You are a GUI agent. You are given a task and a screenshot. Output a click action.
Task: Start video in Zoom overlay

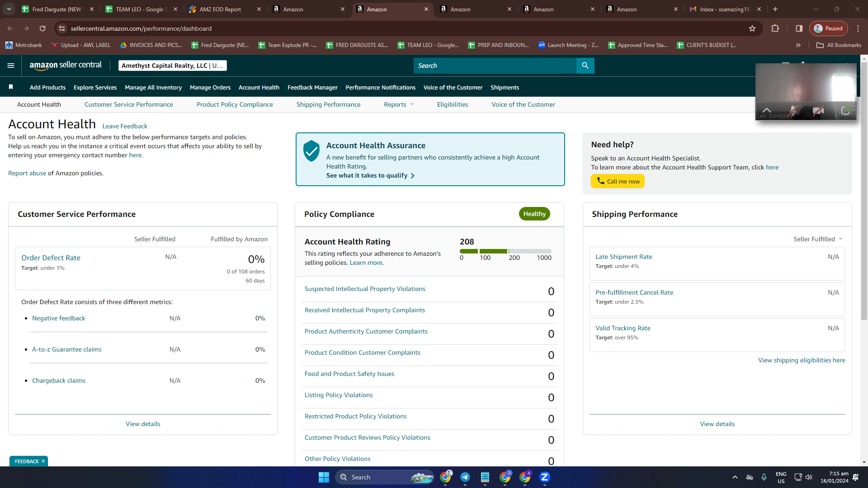[x=818, y=111]
